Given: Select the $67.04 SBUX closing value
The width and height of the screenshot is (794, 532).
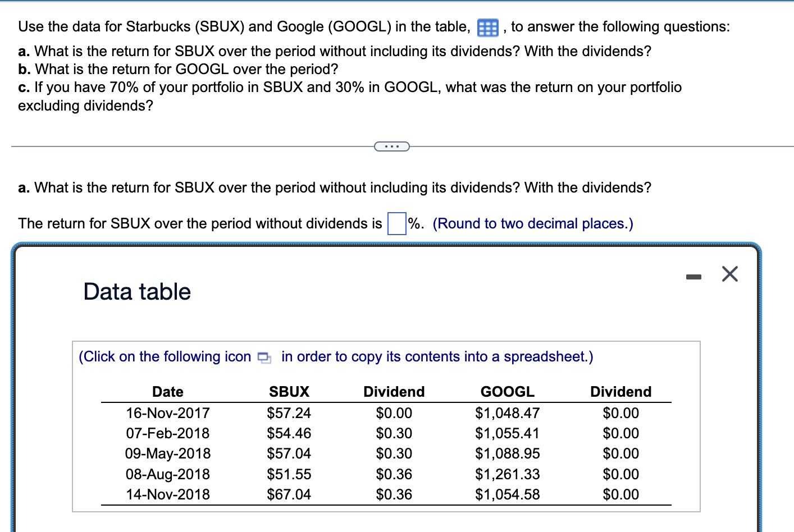Looking at the screenshot, I should click(x=288, y=494).
